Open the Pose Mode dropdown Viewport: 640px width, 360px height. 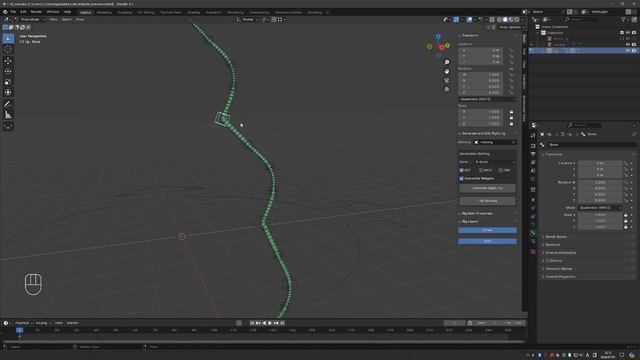(x=31, y=19)
